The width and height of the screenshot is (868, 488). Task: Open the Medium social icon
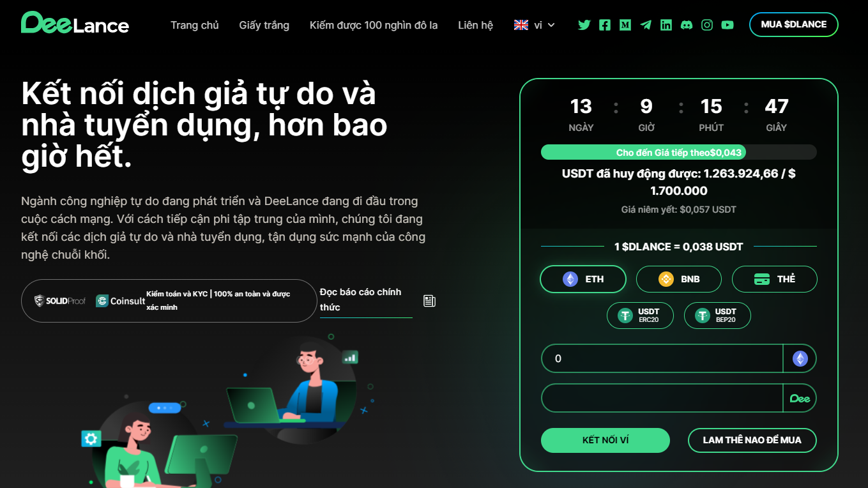pyautogui.click(x=625, y=25)
